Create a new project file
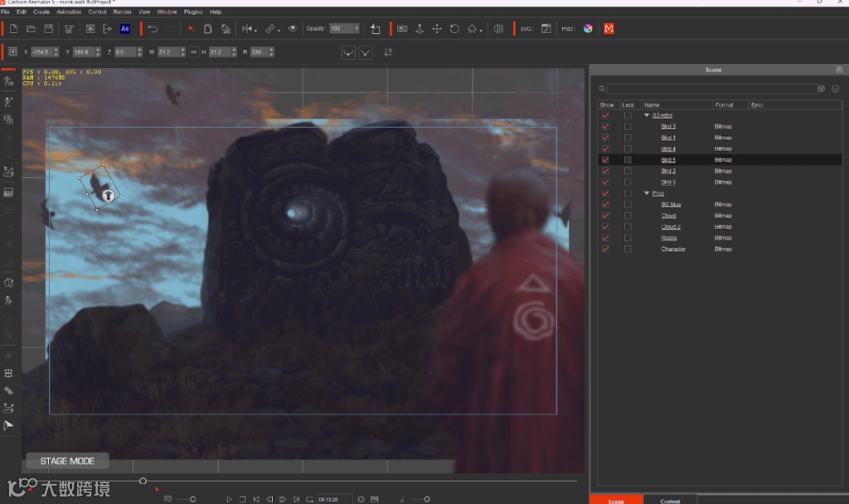This screenshot has width=849, height=504. (x=13, y=29)
